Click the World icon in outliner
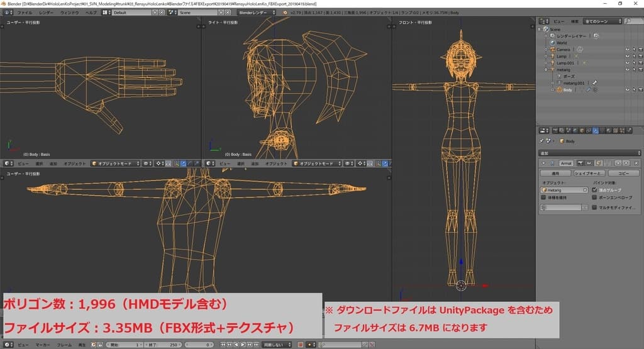This screenshot has height=349, width=644. point(552,43)
